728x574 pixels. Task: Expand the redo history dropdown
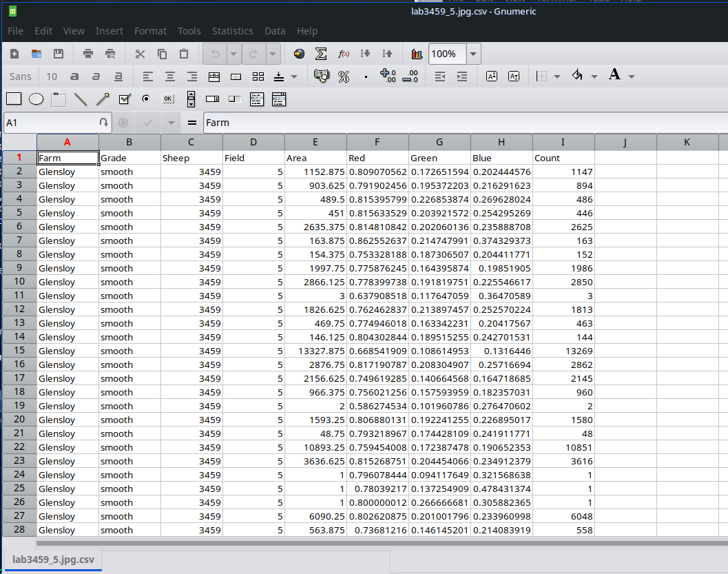[273, 54]
